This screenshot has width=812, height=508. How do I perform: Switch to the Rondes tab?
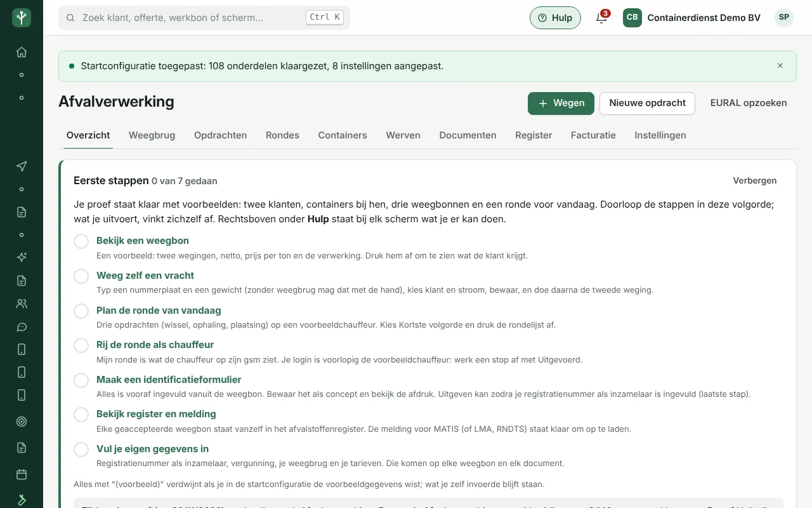(282, 135)
